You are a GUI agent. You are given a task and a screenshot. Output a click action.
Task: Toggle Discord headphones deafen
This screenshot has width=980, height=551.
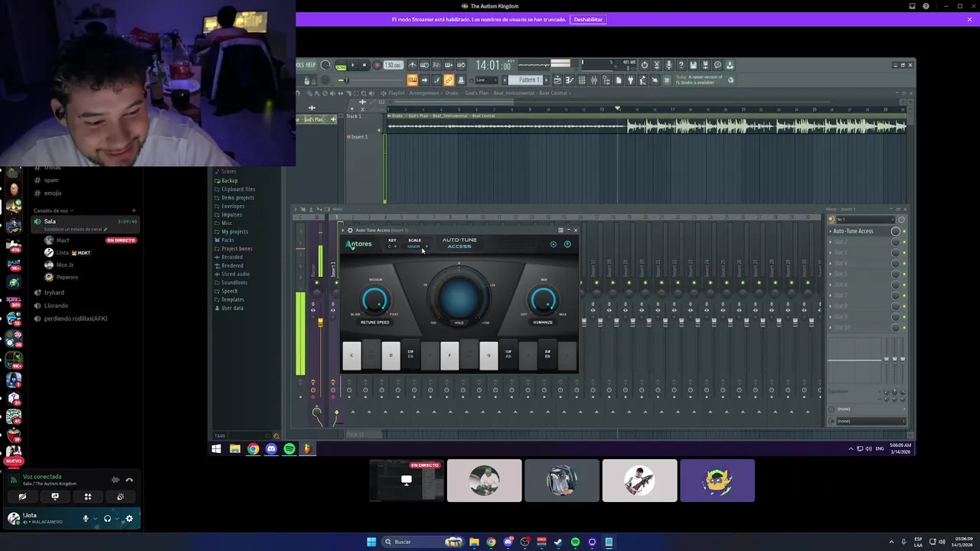[107, 519]
